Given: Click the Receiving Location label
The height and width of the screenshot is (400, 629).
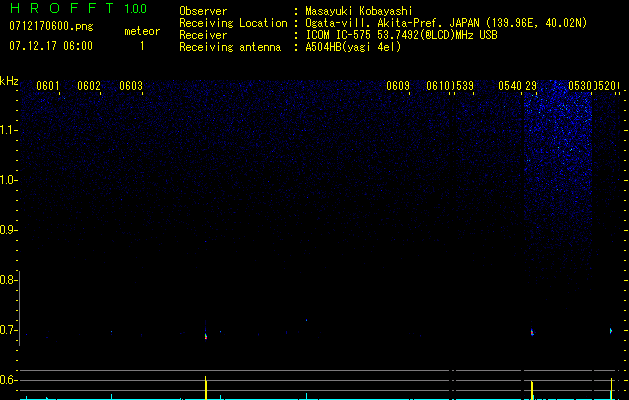Looking at the screenshot, I should click(x=233, y=23).
